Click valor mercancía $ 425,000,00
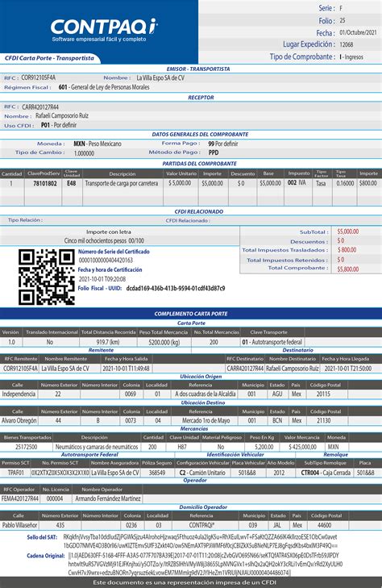 click(x=302, y=447)
